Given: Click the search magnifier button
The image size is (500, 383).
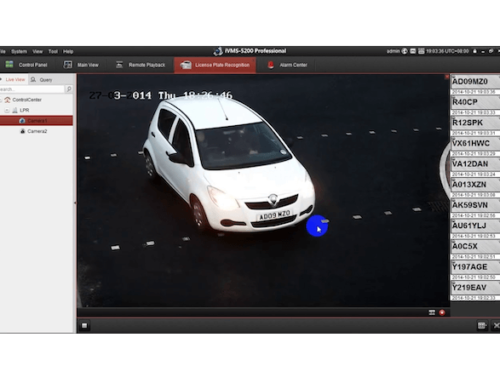Looking at the screenshot, I should tap(69, 89).
